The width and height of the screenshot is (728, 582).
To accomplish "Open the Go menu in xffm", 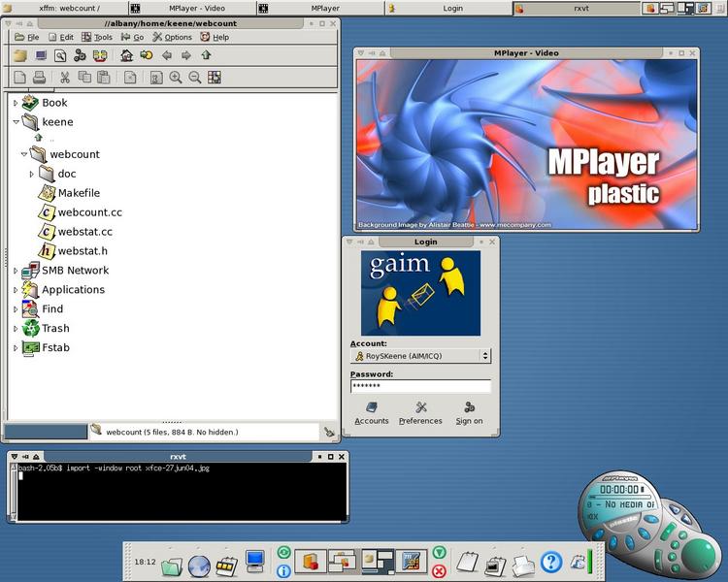I will coord(132,37).
